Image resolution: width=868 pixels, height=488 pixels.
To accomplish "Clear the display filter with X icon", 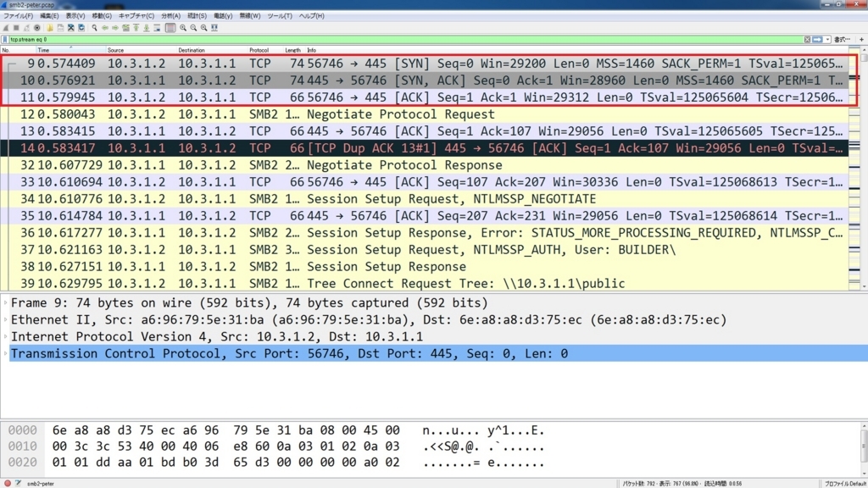I will click(x=807, y=39).
